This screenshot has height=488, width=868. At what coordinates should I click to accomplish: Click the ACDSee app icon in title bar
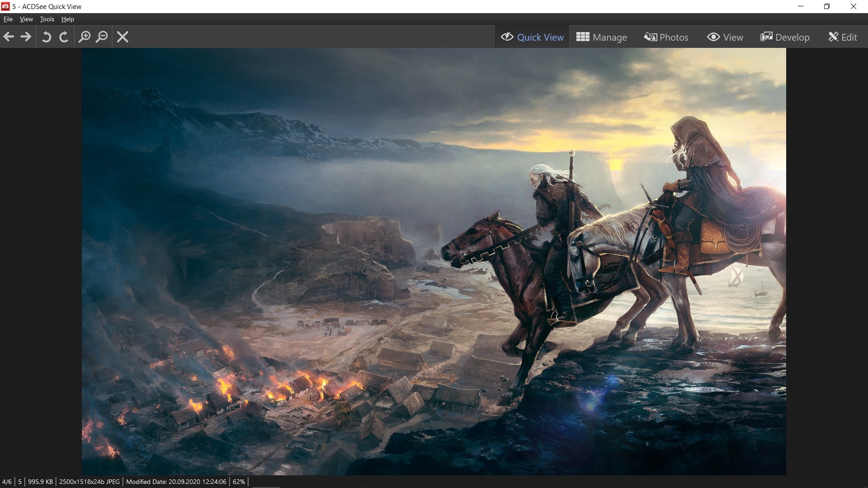click(x=5, y=6)
